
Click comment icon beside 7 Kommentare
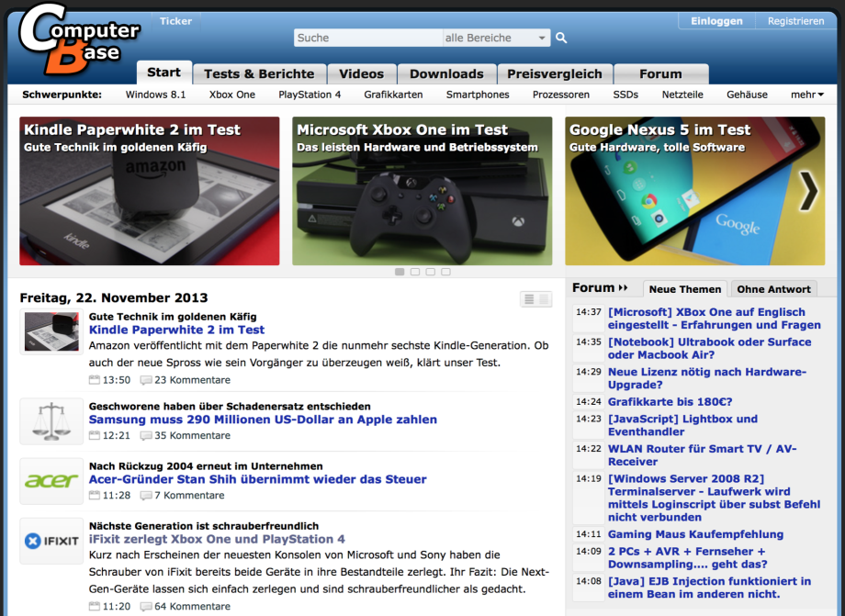coord(145,496)
